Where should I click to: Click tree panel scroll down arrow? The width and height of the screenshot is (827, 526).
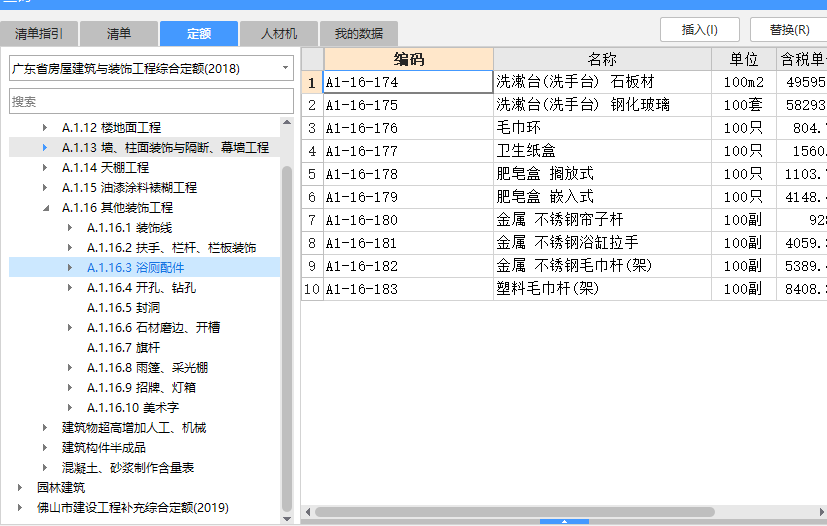[x=287, y=519]
